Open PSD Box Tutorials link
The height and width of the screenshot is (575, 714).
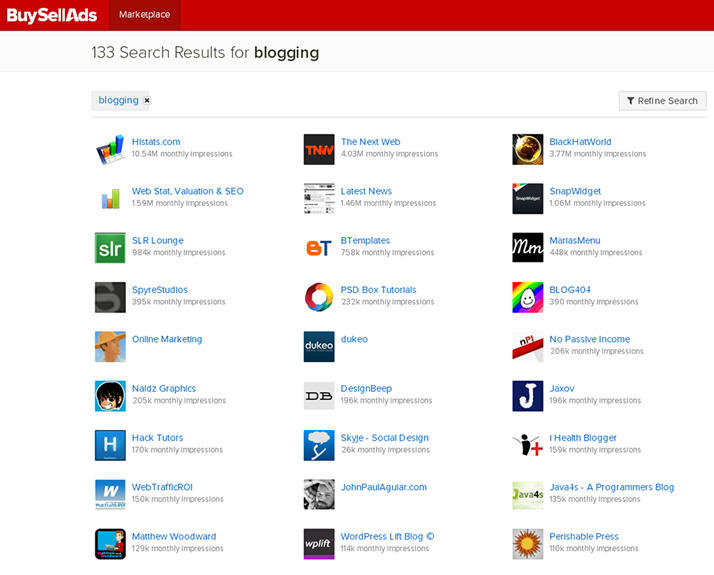[378, 290]
